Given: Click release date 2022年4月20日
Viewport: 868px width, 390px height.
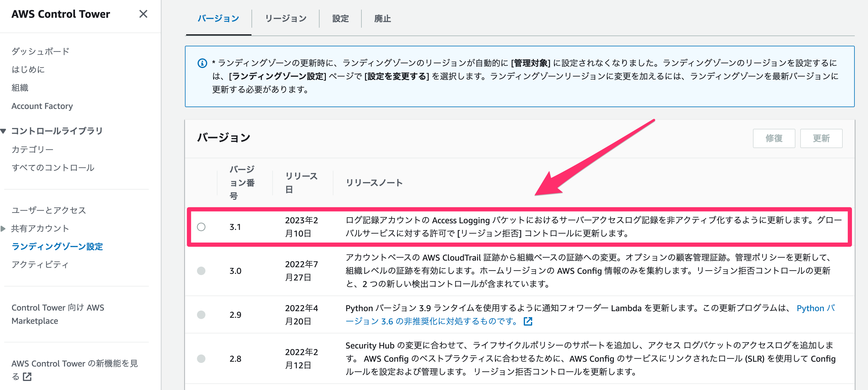Looking at the screenshot, I should point(301,314).
